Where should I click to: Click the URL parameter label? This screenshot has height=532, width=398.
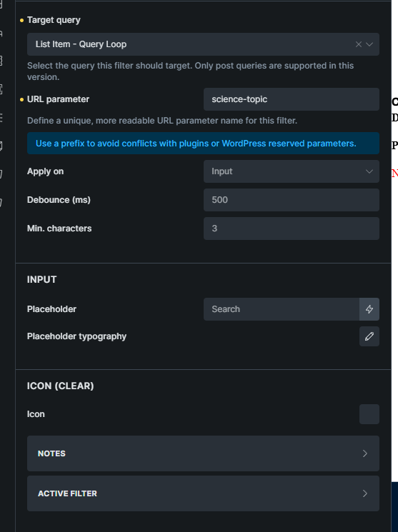pyautogui.click(x=58, y=99)
